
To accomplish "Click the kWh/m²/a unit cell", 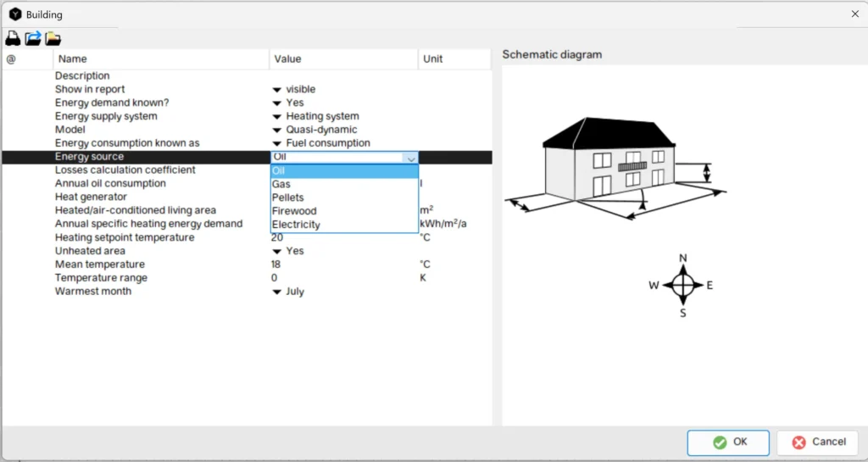I will pos(442,224).
